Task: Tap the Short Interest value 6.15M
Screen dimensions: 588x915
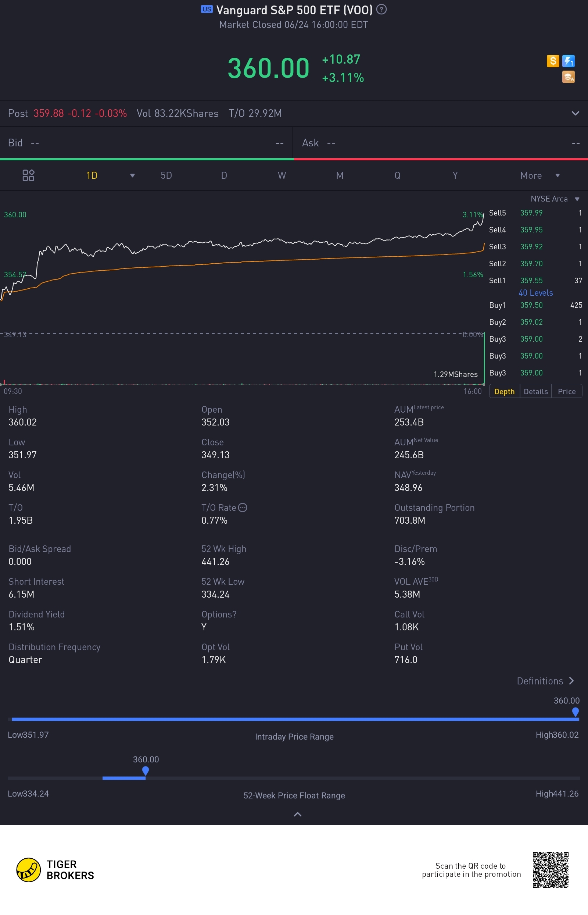Action: click(x=21, y=594)
